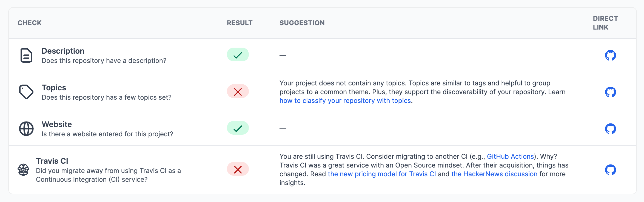Click the red cross for Travis CI
Image resolution: width=644 pixels, height=202 pixels.
238,169
